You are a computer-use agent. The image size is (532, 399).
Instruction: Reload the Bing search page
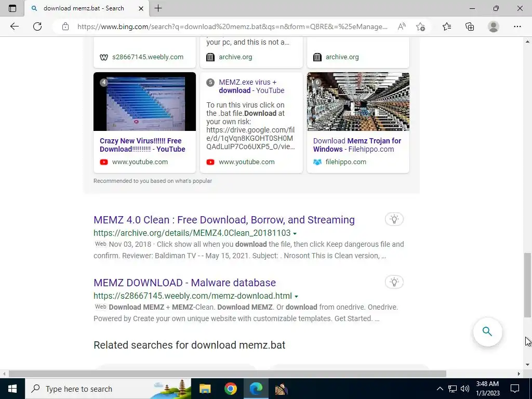click(x=37, y=26)
